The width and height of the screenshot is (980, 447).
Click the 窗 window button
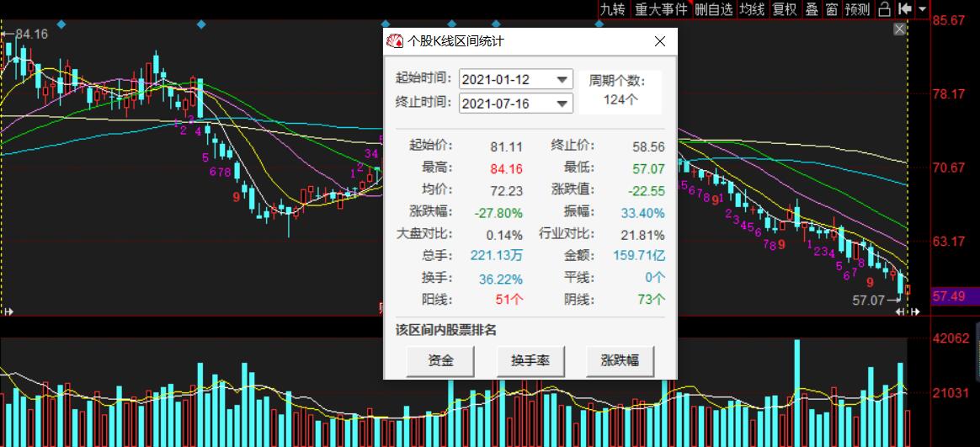(x=831, y=8)
